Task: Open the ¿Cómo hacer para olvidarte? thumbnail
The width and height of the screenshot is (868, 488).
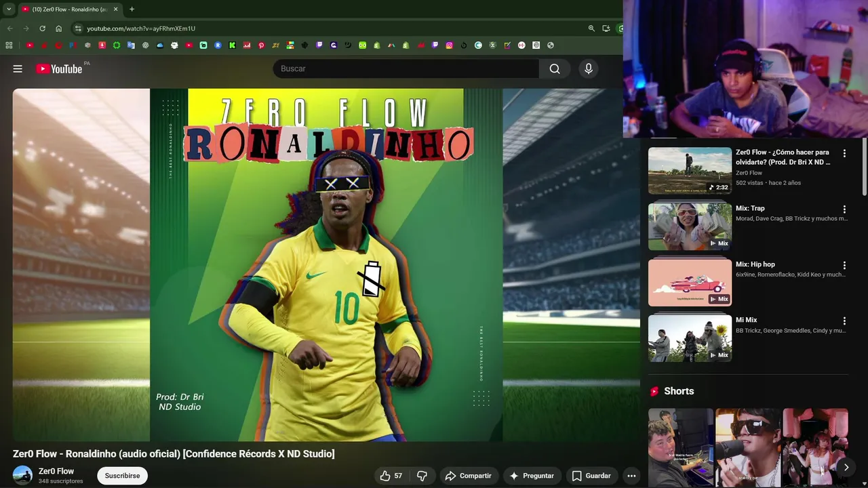Action: [x=690, y=171]
